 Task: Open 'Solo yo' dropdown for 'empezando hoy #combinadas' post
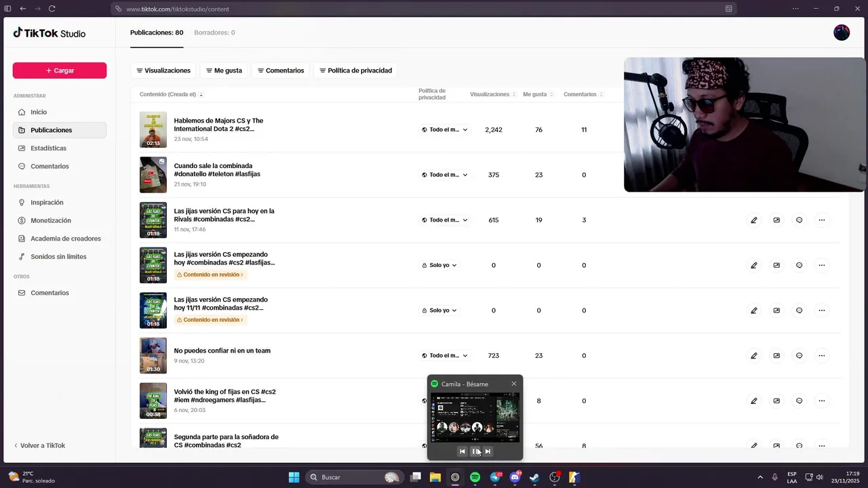[x=439, y=265]
